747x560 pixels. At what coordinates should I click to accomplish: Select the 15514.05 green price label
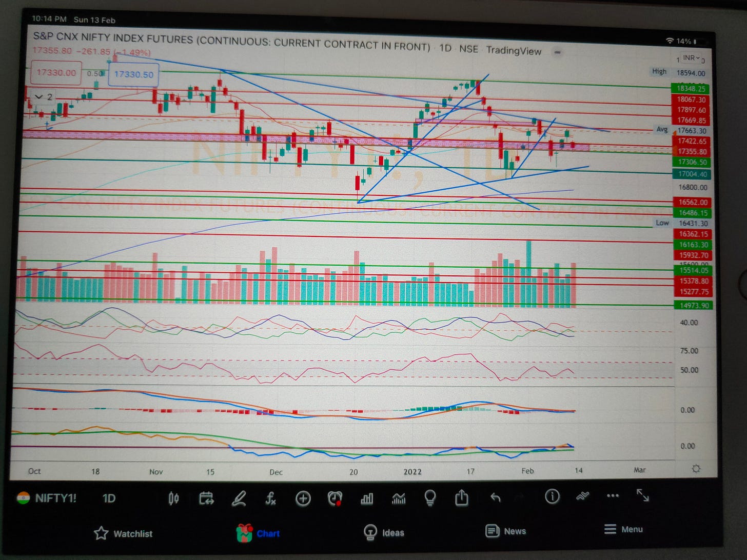(693, 270)
